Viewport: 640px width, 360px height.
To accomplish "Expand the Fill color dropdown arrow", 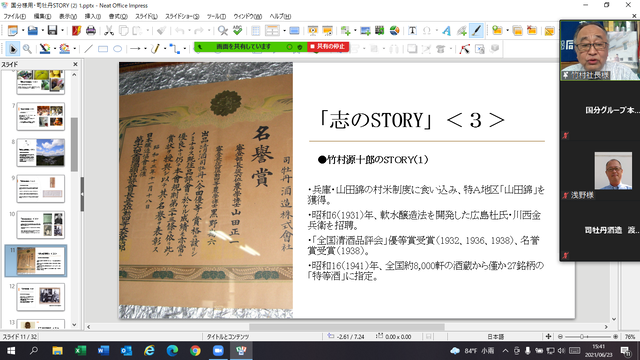I will (x=75, y=49).
